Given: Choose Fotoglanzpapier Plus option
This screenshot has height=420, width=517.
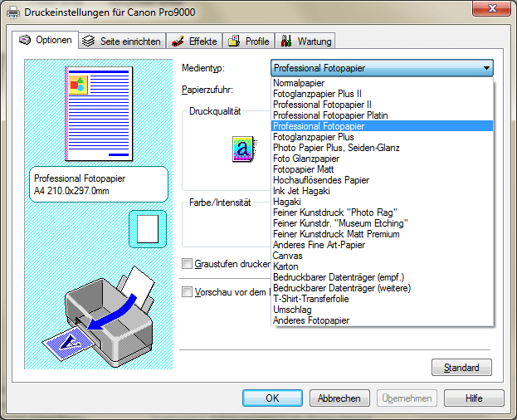Looking at the screenshot, I should click(382, 137).
